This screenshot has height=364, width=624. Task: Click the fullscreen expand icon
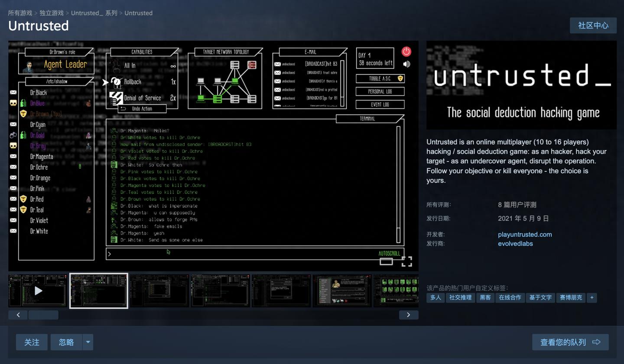(406, 261)
